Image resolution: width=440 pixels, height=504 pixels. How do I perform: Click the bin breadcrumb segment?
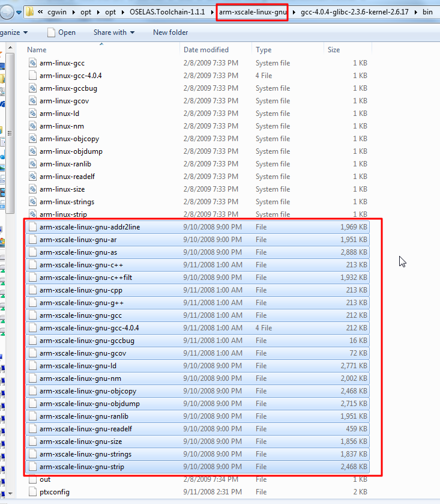click(427, 12)
